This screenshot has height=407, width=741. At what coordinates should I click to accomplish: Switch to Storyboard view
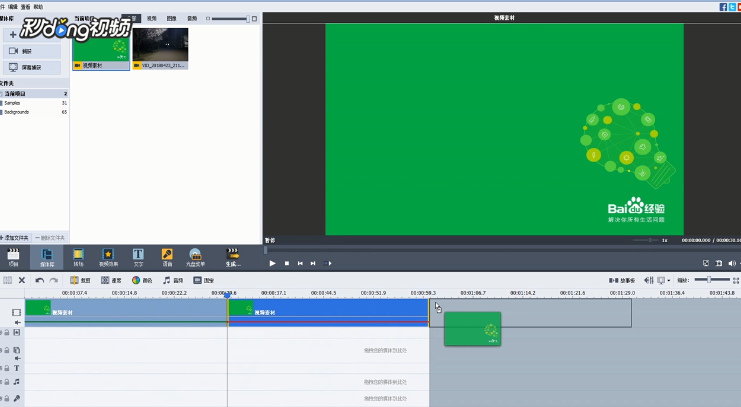(622, 280)
